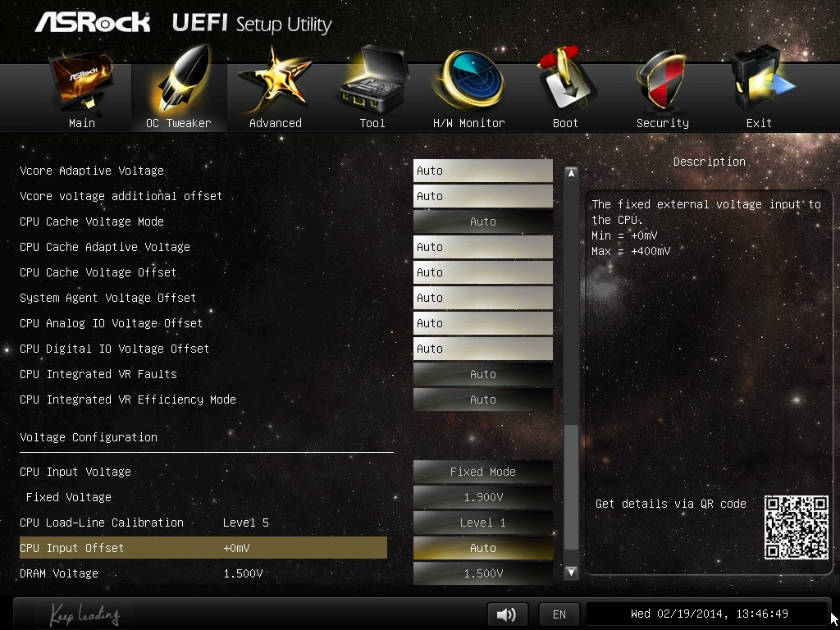Image resolution: width=840 pixels, height=630 pixels.
Task: Click Vcore voltage additional offset field
Action: tap(482, 196)
